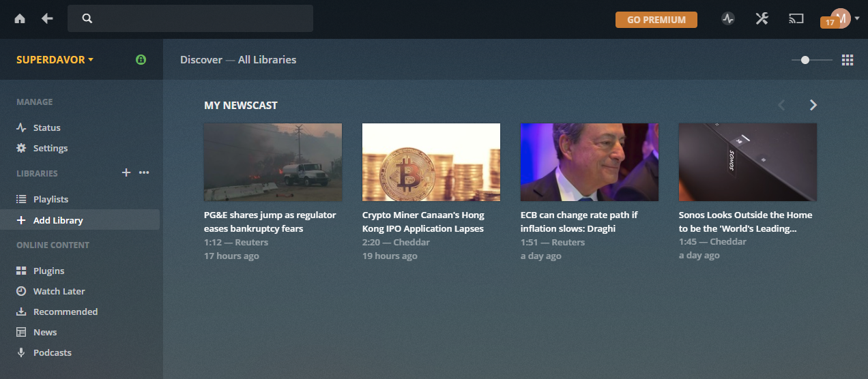Click the back arrow icon
The width and height of the screenshot is (868, 379).
[47, 19]
